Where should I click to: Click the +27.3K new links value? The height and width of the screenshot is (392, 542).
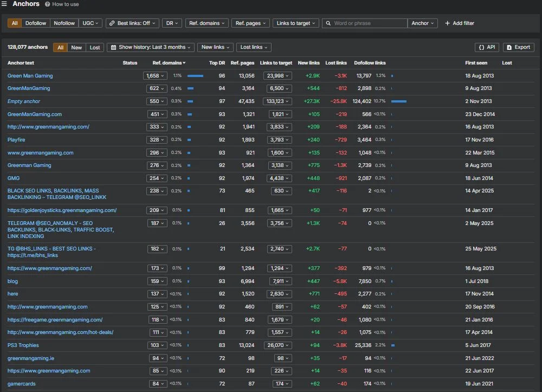pyautogui.click(x=312, y=101)
